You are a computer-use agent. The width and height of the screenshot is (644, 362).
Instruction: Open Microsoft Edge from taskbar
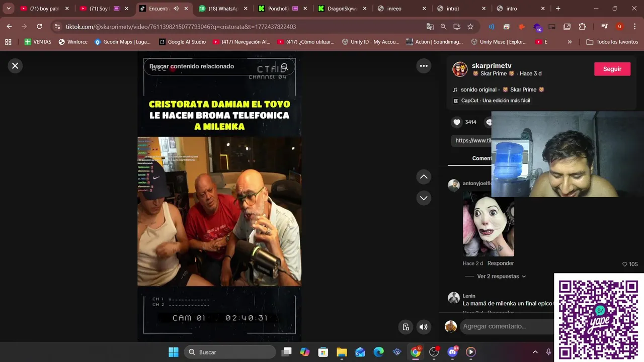coord(378,352)
